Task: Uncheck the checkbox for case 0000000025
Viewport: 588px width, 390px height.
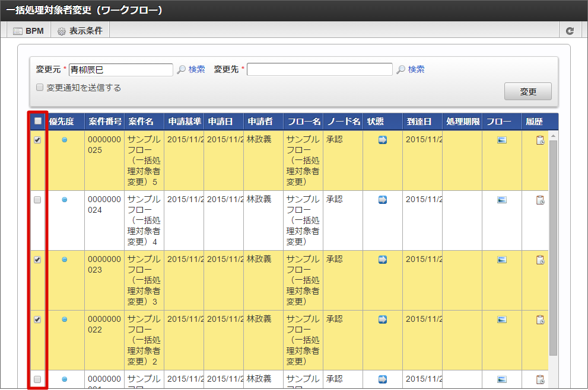Action: 38,140
